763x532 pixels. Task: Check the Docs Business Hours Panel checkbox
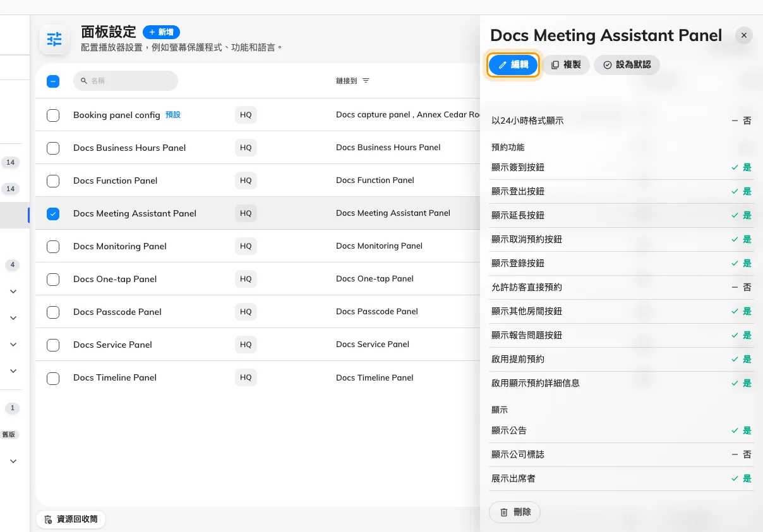pos(53,148)
